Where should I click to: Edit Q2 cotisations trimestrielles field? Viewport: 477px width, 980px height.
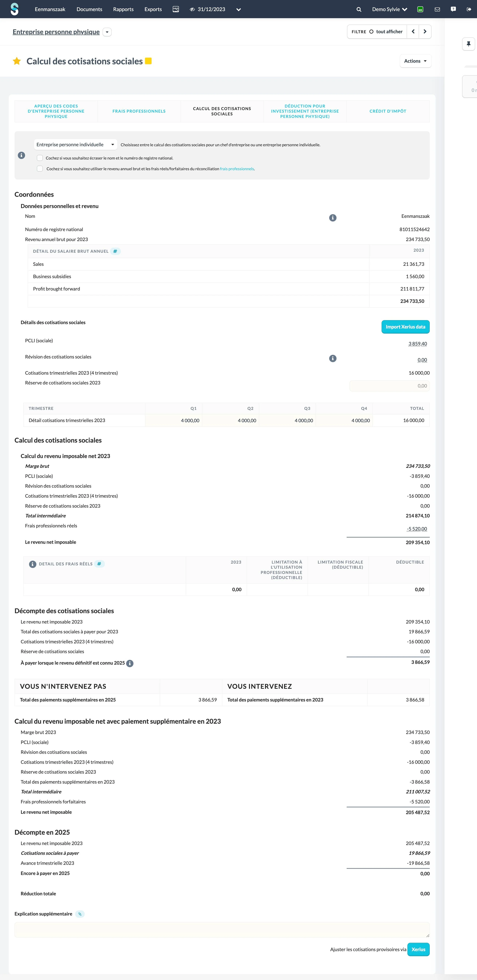[231, 420]
